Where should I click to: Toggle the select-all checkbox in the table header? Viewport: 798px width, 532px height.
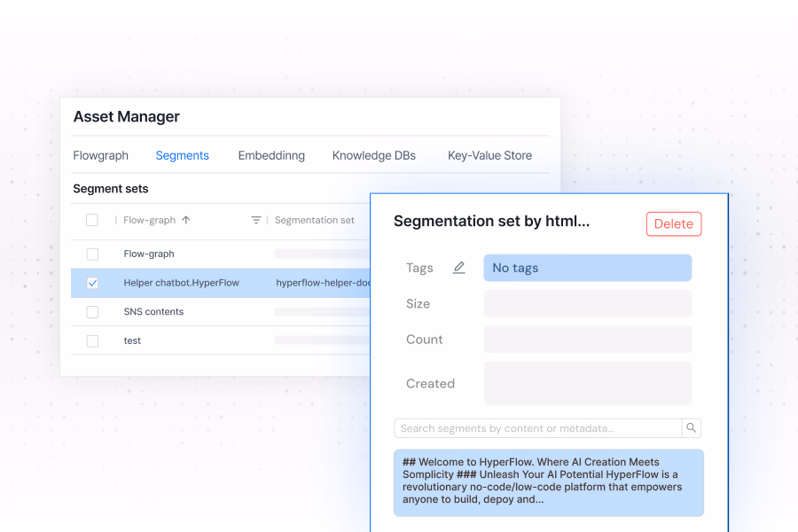coord(92,220)
